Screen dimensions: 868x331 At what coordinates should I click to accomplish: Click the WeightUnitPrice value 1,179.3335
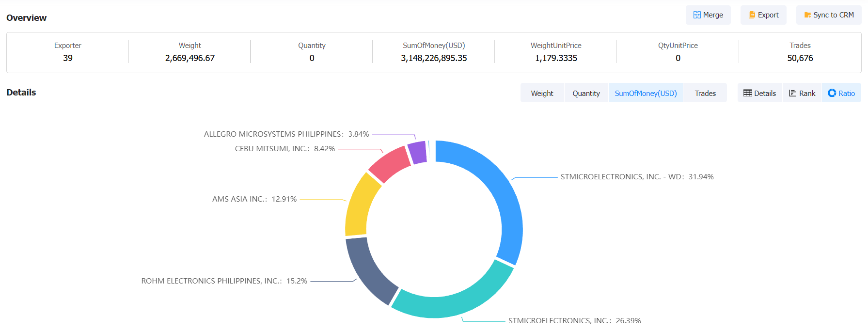[x=556, y=58]
